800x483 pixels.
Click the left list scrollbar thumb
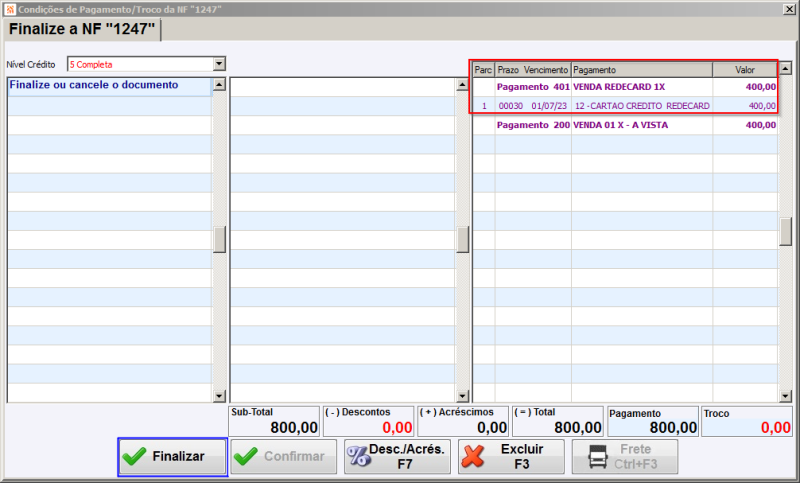click(219, 240)
